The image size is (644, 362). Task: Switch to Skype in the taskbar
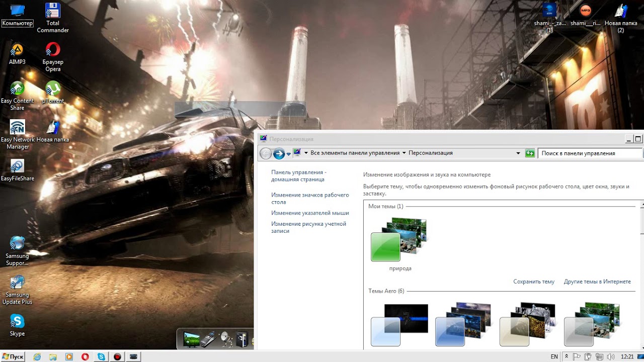point(101,356)
